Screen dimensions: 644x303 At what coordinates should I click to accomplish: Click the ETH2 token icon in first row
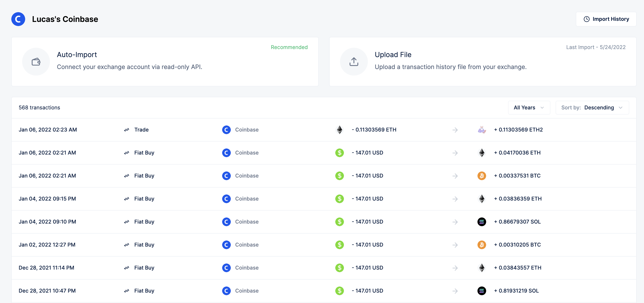point(482,130)
